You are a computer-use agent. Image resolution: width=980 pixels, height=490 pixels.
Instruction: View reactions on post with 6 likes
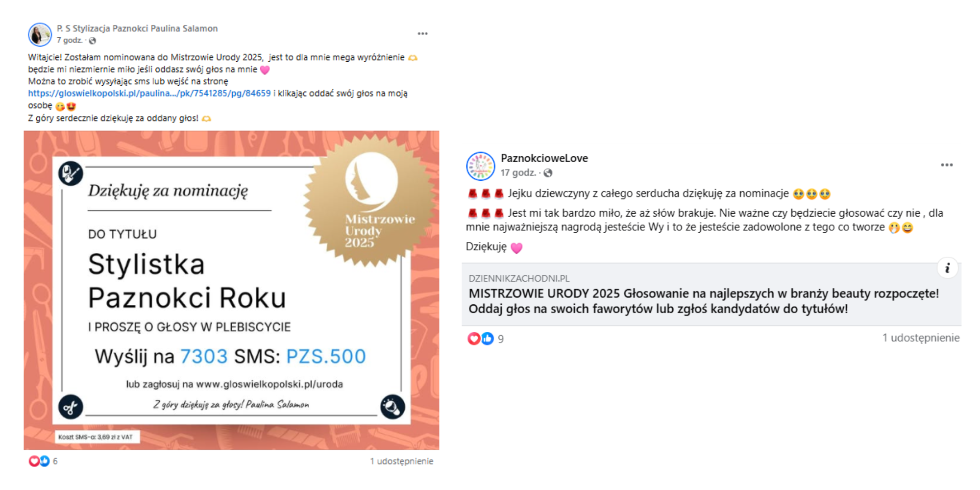click(x=43, y=461)
